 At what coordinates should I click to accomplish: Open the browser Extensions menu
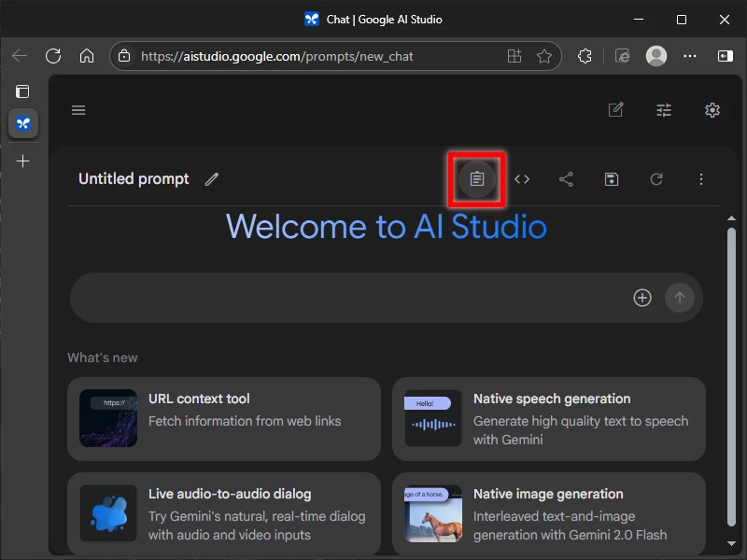click(x=585, y=56)
